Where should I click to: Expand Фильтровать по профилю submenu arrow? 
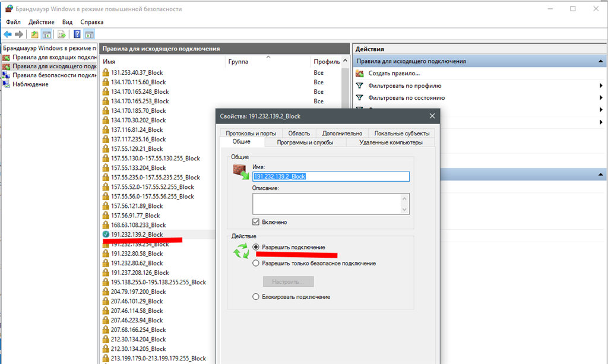click(x=601, y=86)
